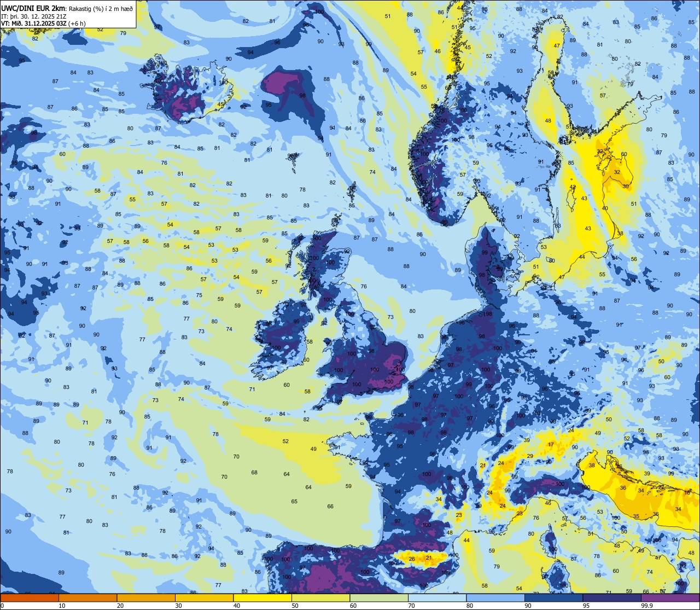The image size is (700, 610).
Task: Click the 70–80 pale blue legend segment
Action: pos(437,597)
